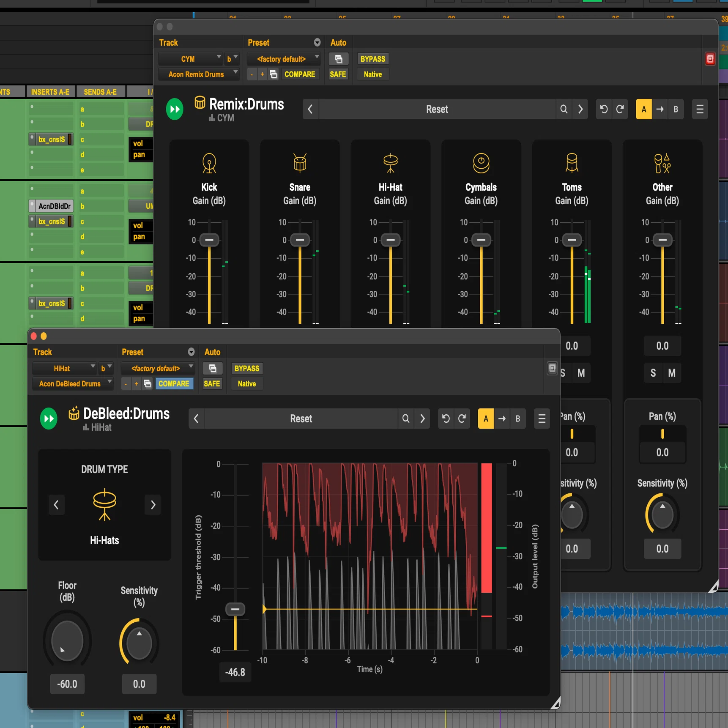Open the Preset menu arrow in Remix Drums header
728x728 pixels.
317,42
